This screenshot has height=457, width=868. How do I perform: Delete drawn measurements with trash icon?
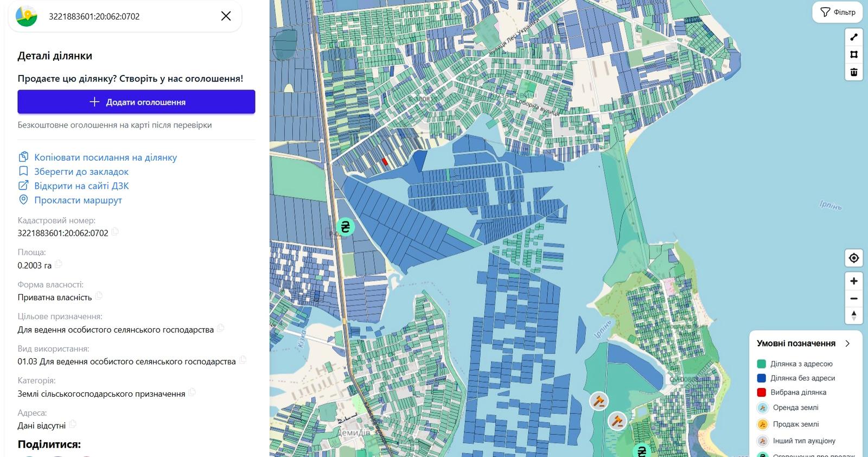coord(854,72)
